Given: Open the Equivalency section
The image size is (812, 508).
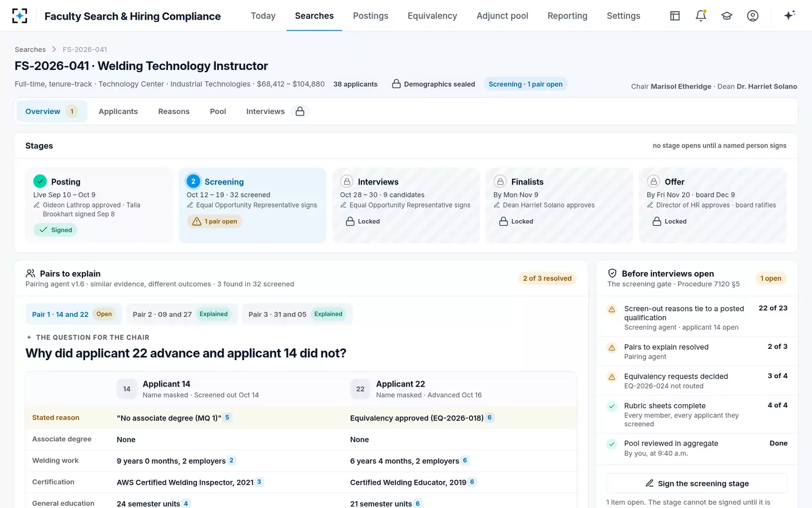Looking at the screenshot, I should pos(433,16).
